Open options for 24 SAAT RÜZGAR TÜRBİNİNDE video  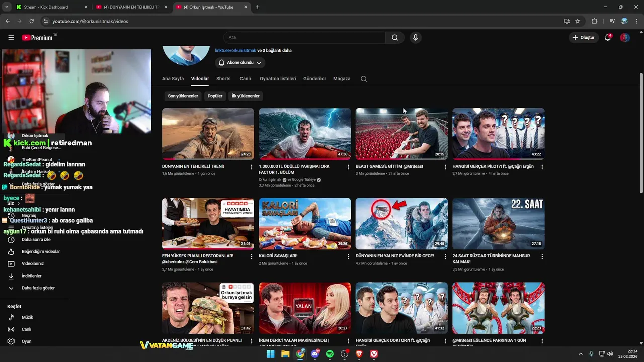pos(542,256)
